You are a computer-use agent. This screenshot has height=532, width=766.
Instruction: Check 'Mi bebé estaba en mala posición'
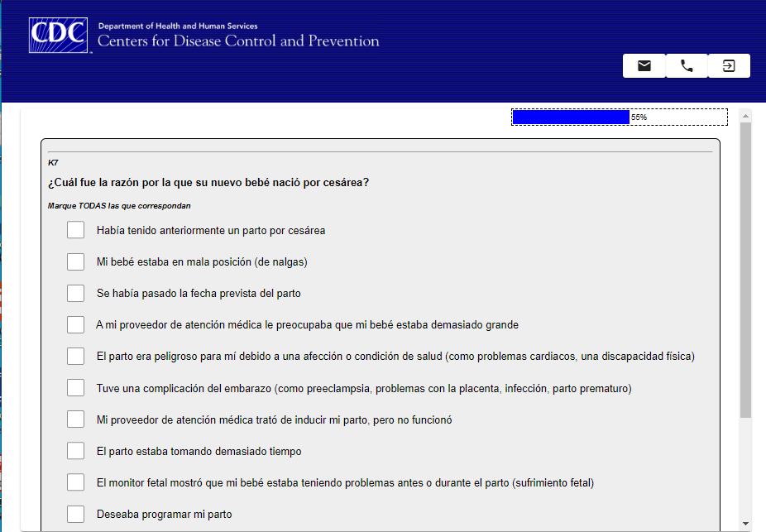point(76,261)
